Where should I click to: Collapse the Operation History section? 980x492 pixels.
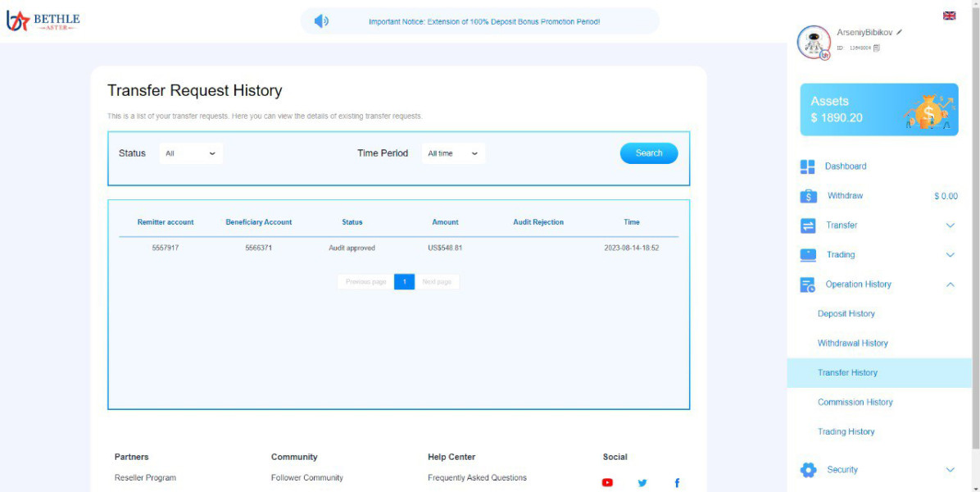(x=950, y=285)
